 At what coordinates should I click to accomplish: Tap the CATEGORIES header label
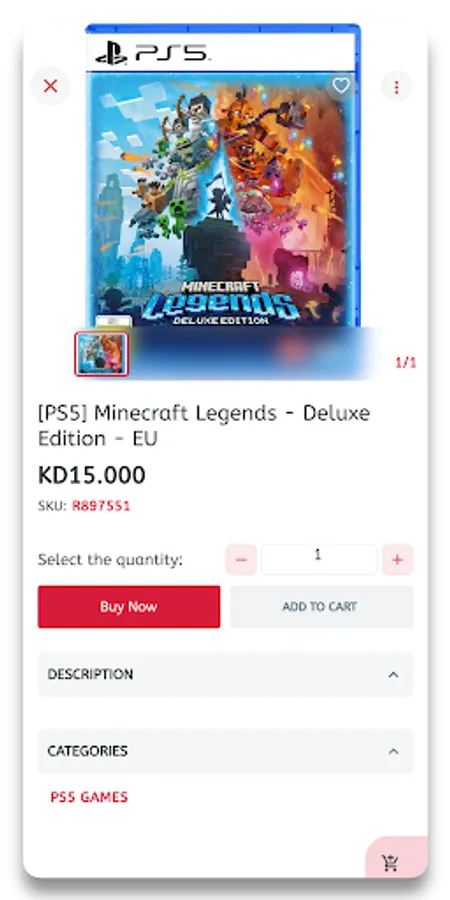pos(87,751)
